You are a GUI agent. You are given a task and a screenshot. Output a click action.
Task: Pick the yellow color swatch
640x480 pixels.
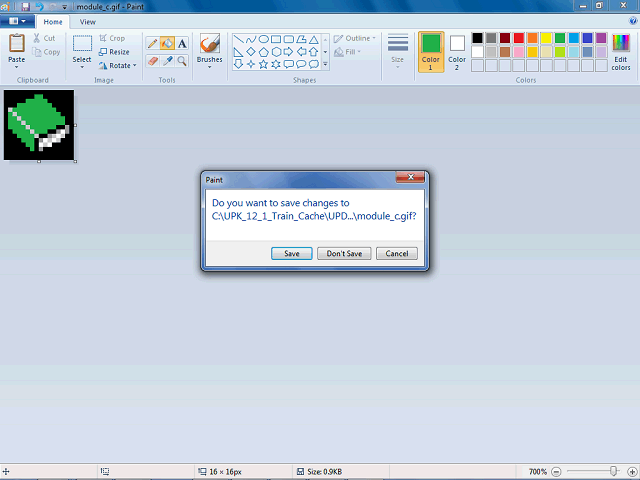[x=546, y=38]
